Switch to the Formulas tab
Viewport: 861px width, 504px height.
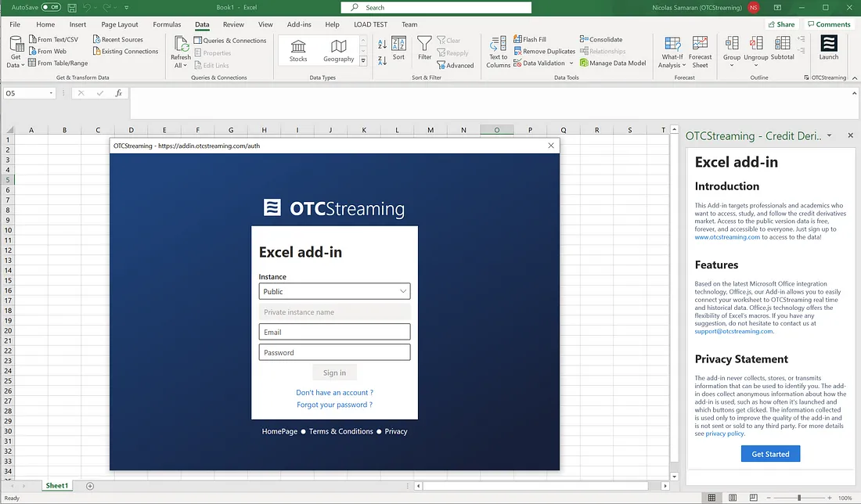pos(167,24)
